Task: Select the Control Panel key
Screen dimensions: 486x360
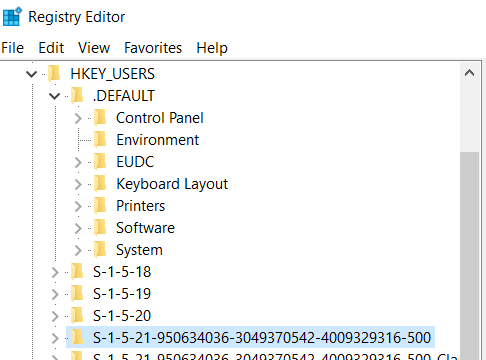Action: click(160, 118)
